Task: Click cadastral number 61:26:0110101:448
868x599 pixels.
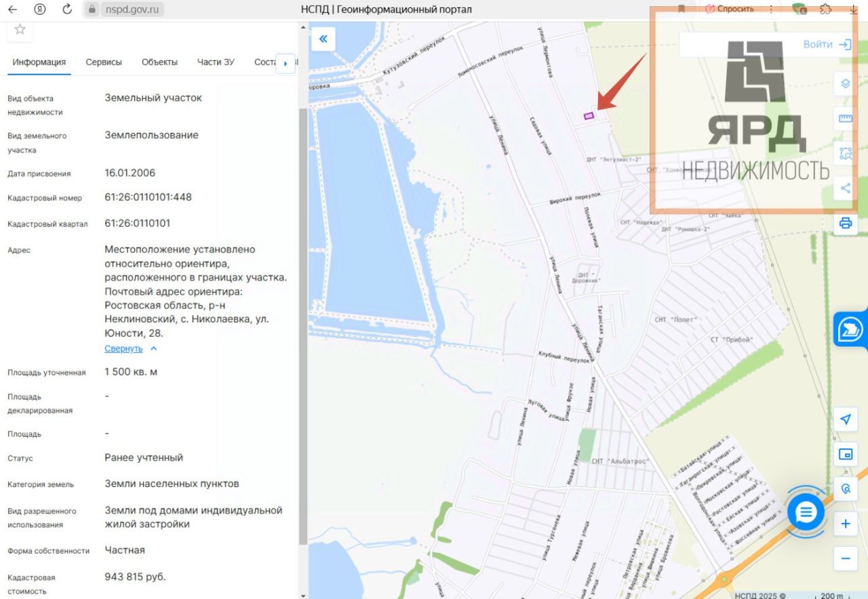Action: [148, 197]
